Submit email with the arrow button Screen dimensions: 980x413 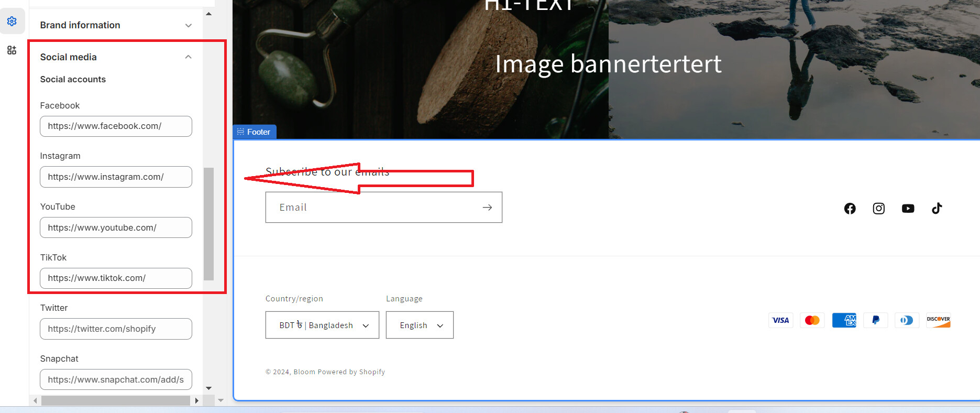click(x=487, y=208)
